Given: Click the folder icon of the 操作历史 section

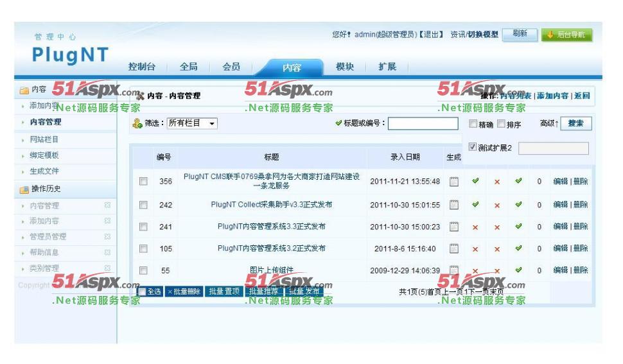Looking at the screenshot, I should tap(24, 189).
